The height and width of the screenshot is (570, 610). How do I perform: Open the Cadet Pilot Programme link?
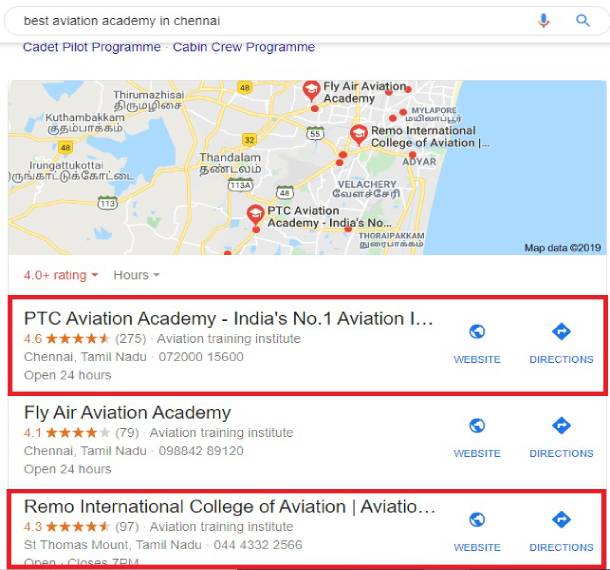[91, 47]
